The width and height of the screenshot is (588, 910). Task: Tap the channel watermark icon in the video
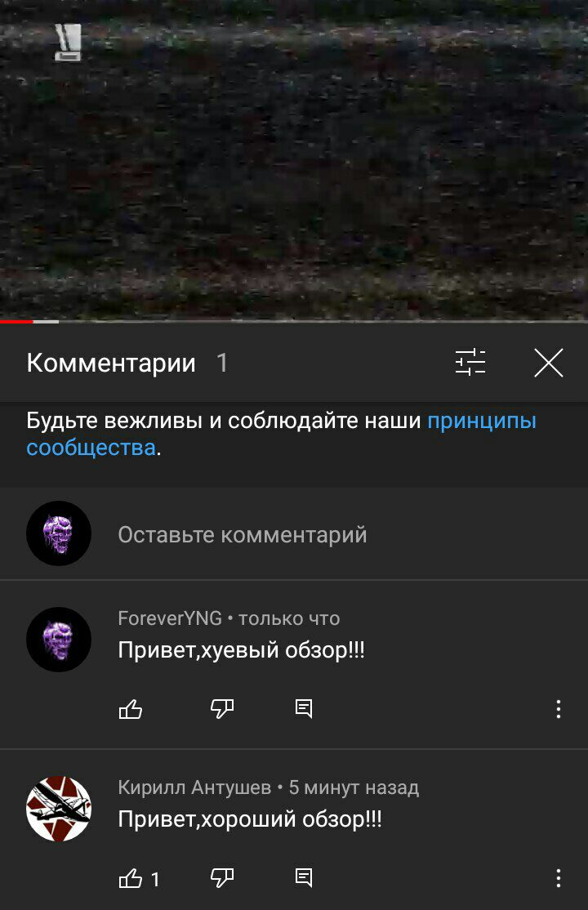pyautogui.click(x=69, y=42)
